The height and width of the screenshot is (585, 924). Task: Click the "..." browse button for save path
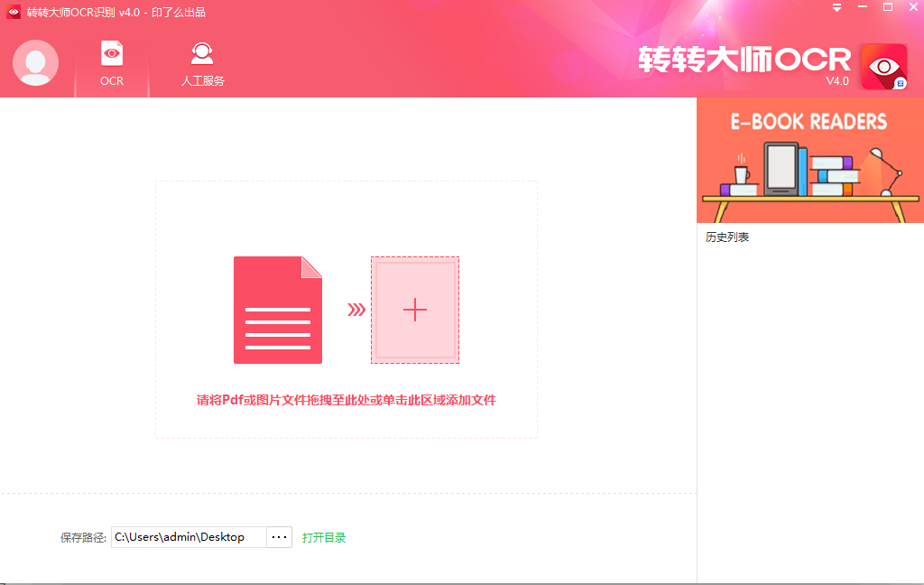pos(279,536)
